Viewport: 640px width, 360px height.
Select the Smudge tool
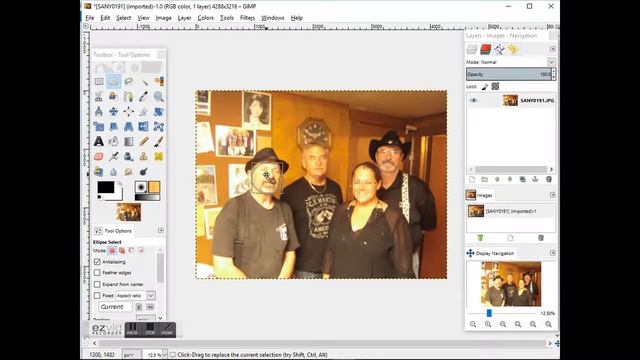click(129, 171)
